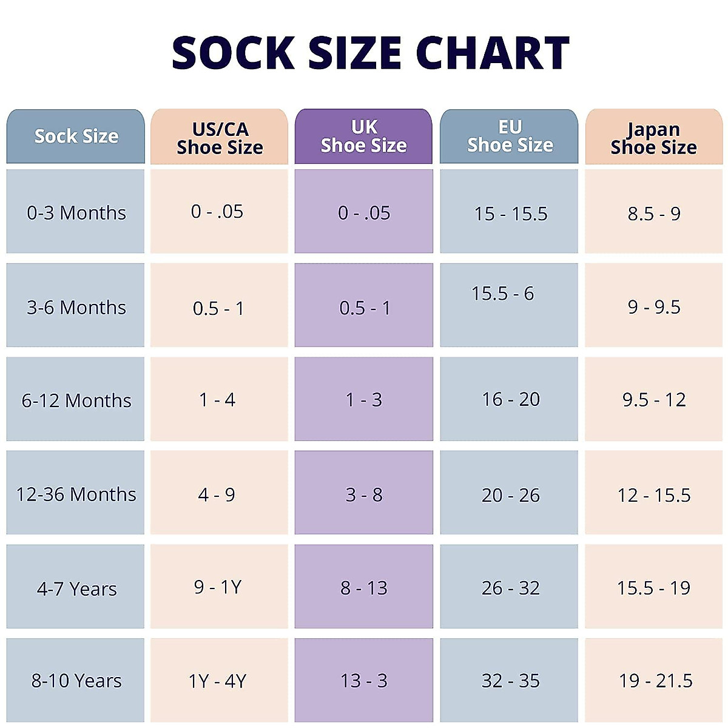Screen dimensions: 728x728
Task: Click the "US/CA Shoe Size" header
Action: click(220, 138)
